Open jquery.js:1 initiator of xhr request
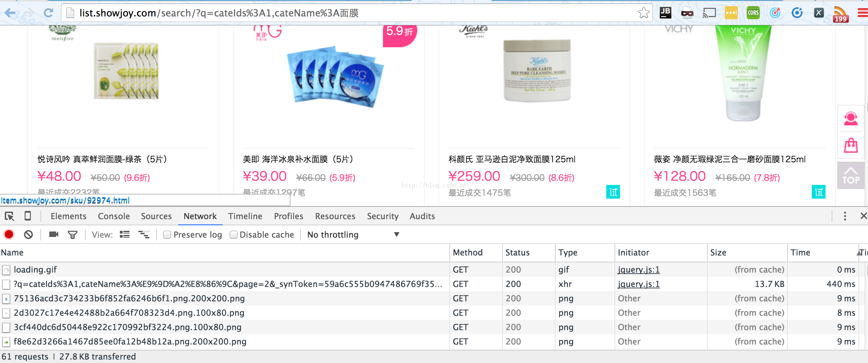Viewport: 868px width, 363px height. tap(638, 284)
